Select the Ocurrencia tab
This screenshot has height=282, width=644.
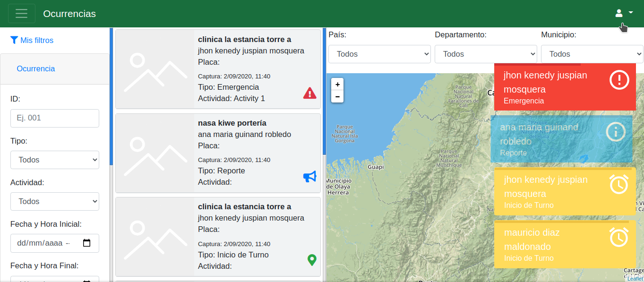(x=36, y=69)
